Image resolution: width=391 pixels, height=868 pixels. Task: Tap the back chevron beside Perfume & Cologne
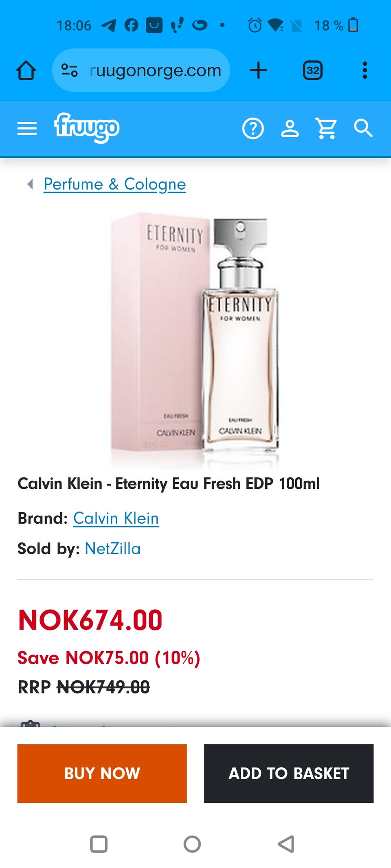click(30, 184)
